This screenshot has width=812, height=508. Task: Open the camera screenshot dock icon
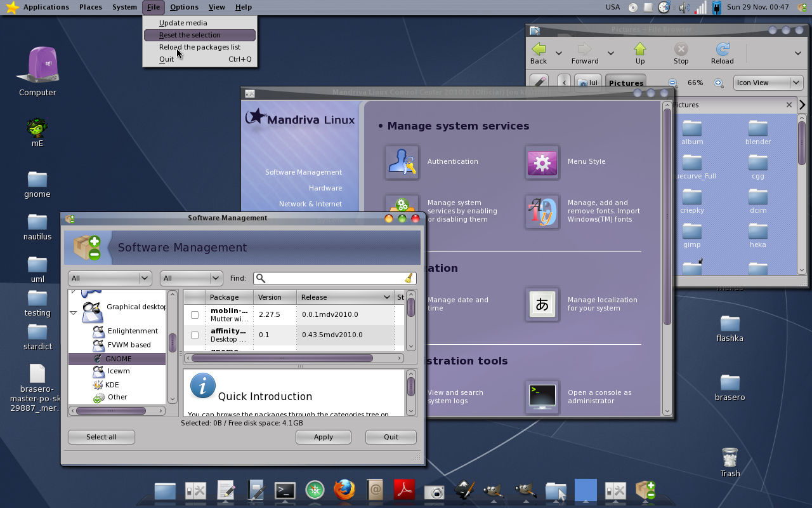point(434,491)
